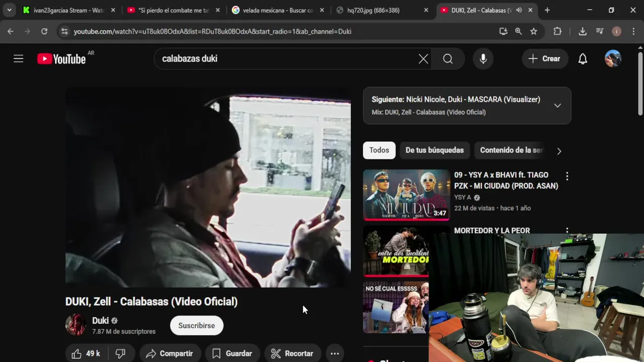Open the MORTEDOR Y LA PEOR video title

tap(492, 231)
